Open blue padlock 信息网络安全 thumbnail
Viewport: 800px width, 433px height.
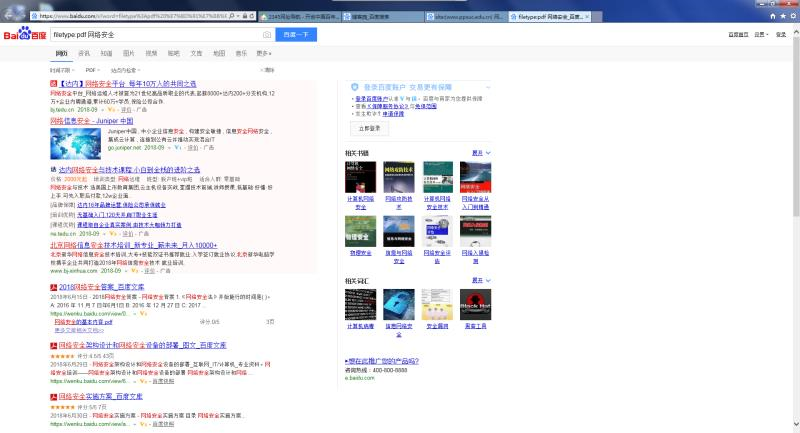pos(399,304)
